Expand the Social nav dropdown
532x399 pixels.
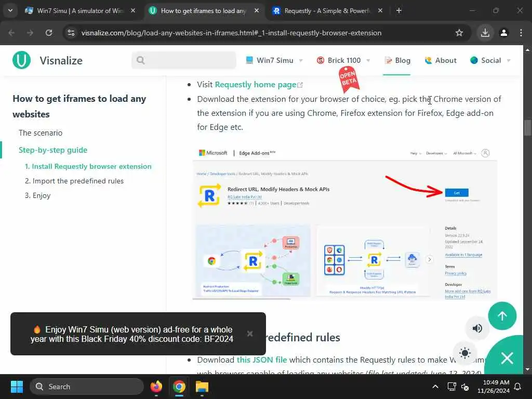509,60
